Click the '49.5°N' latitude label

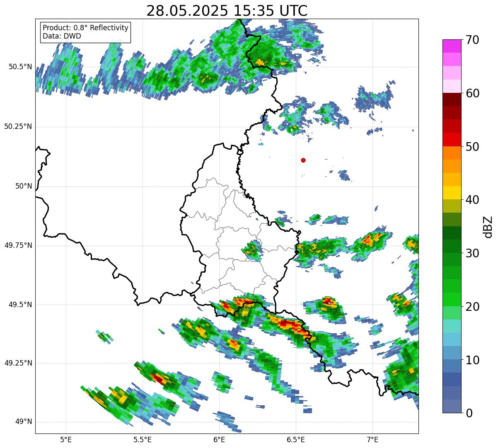point(20,305)
